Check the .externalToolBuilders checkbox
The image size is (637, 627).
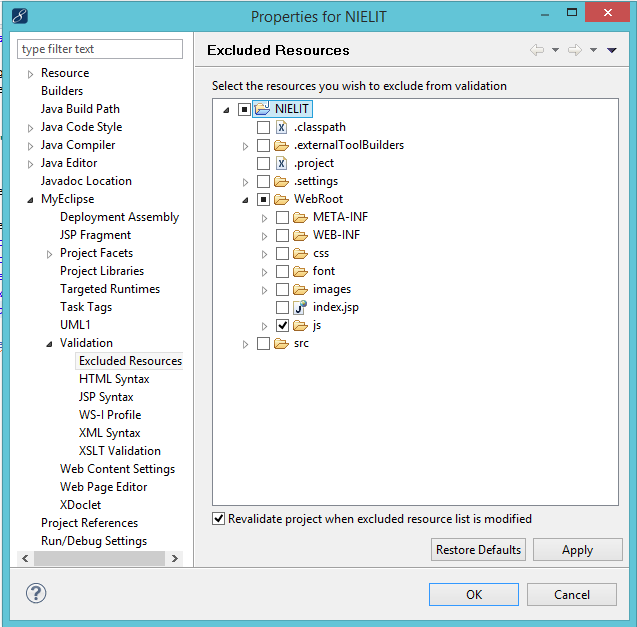(263, 145)
